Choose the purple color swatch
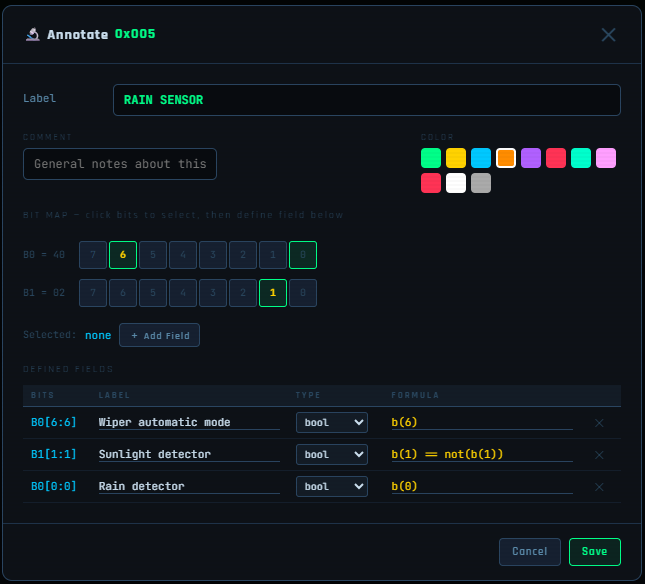This screenshot has height=584, width=645. point(531,158)
